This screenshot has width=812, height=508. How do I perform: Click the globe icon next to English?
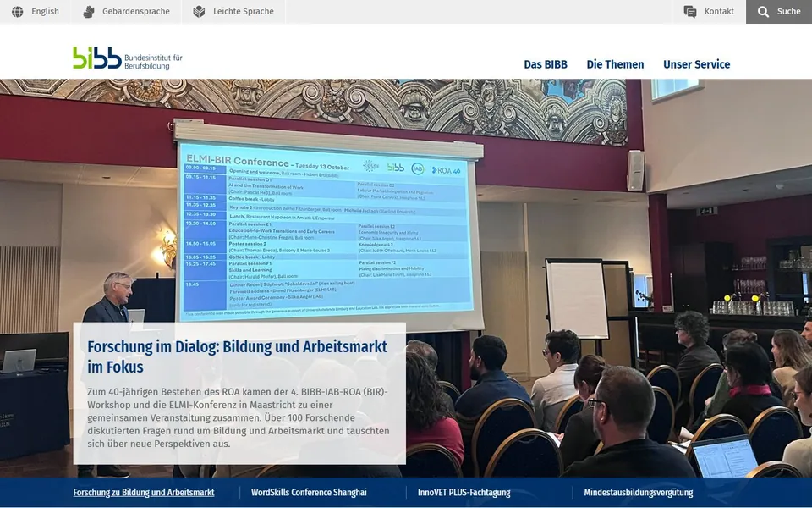[x=18, y=11]
